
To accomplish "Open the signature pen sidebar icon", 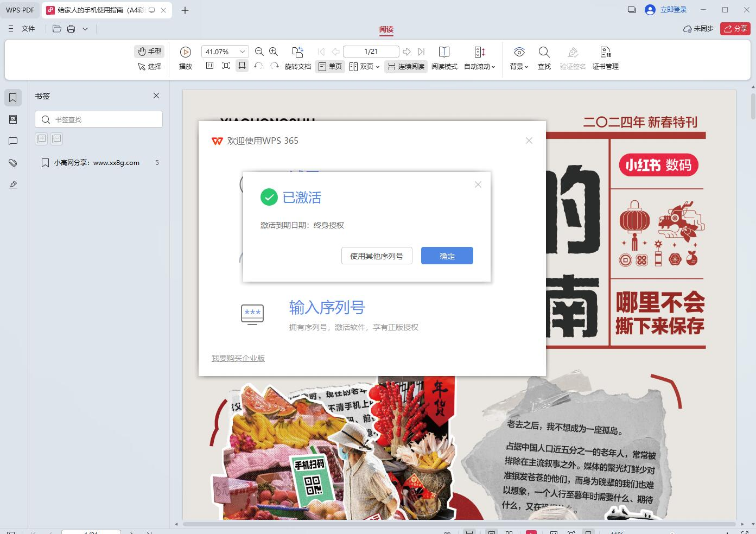I will tap(13, 185).
